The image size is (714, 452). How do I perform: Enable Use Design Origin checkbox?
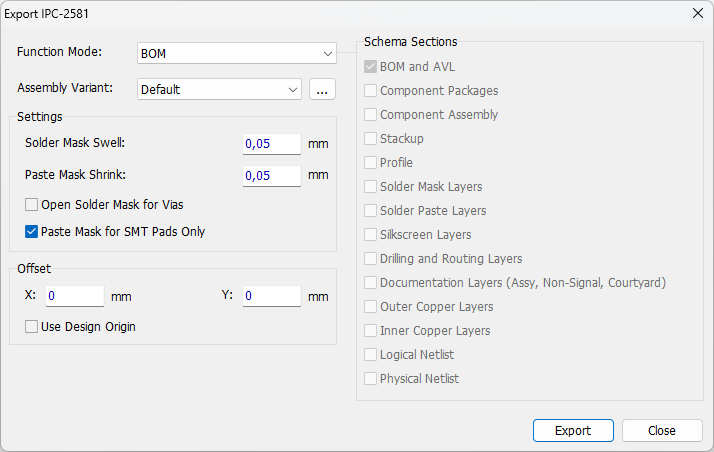31,327
